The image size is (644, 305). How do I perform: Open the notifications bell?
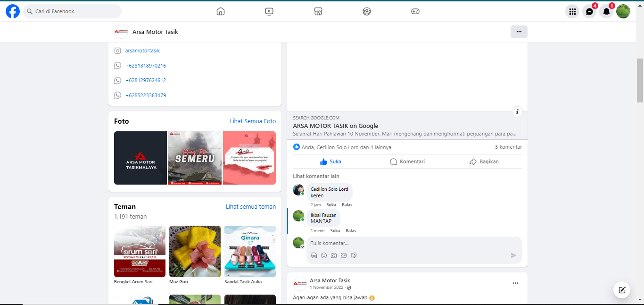pyautogui.click(x=606, y=11)
